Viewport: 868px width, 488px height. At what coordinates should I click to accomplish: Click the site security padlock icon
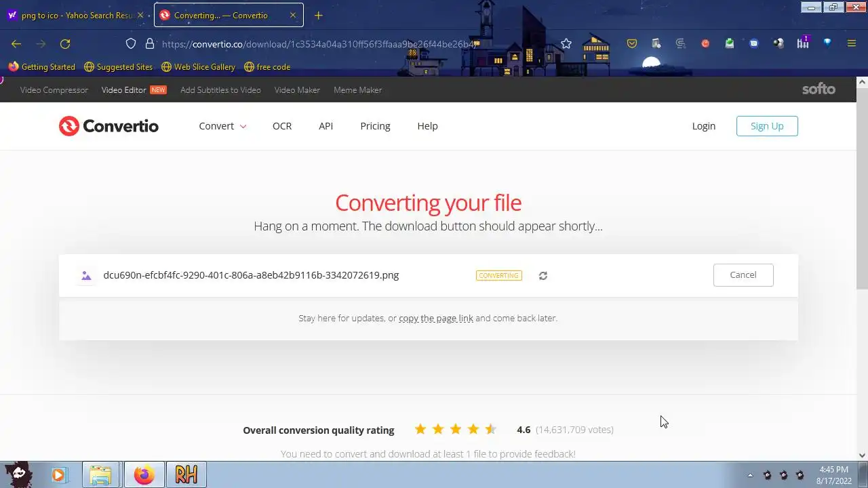click(x=150, y=43)
